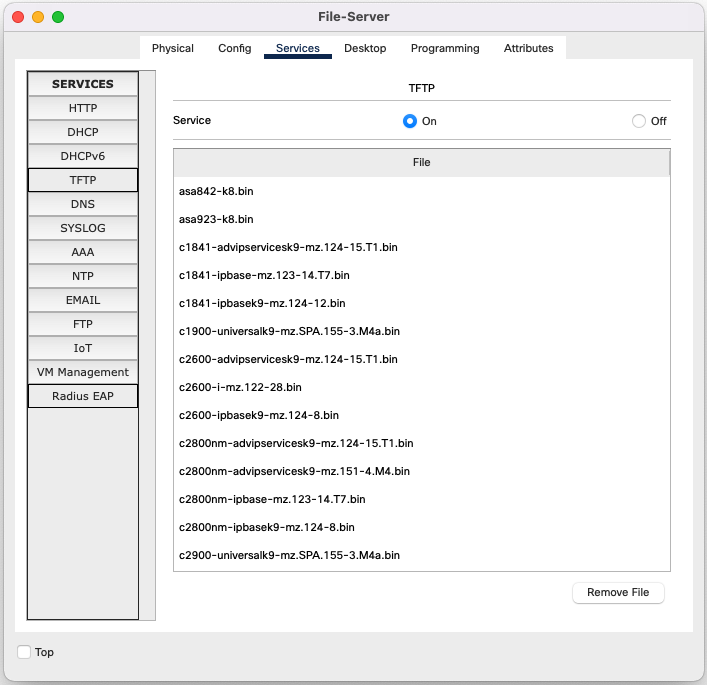
Task: Turn the TFTP service On
Action: point(409,121)
